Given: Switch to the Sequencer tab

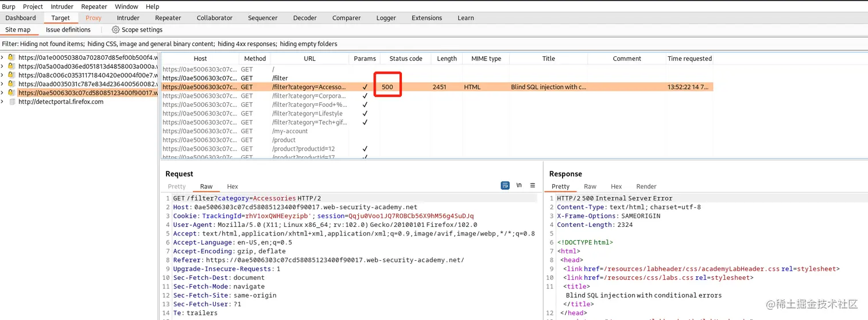Looking at the screenshot, I should (263, 18).
